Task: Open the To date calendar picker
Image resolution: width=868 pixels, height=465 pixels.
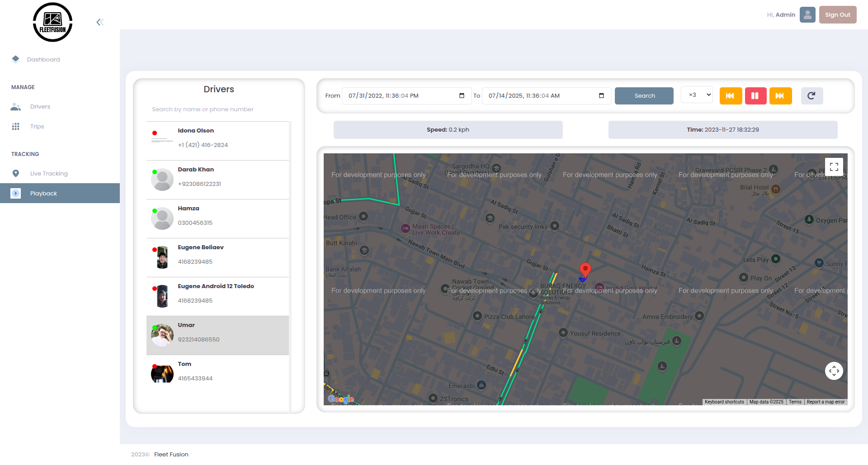Action: coord(601,95)
